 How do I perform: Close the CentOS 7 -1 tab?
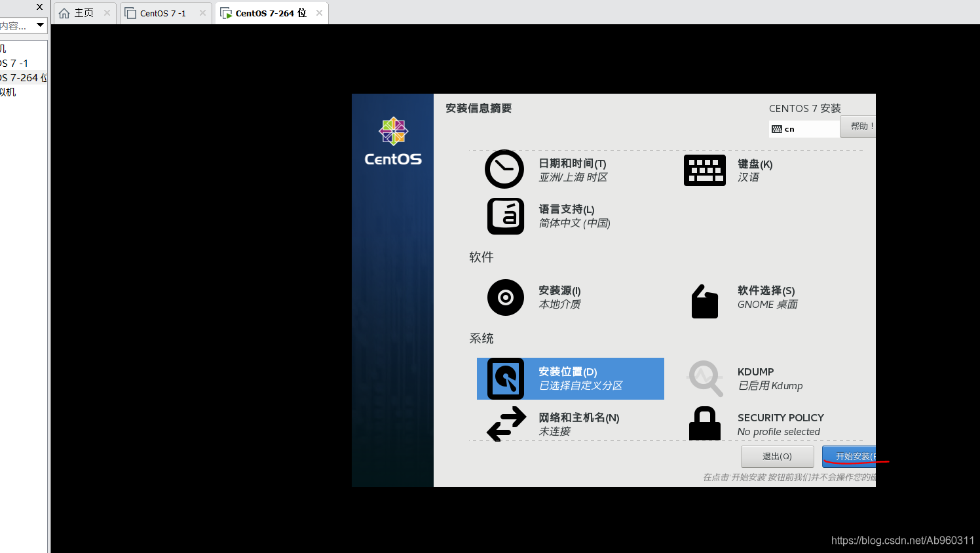[x=202, y=12]
